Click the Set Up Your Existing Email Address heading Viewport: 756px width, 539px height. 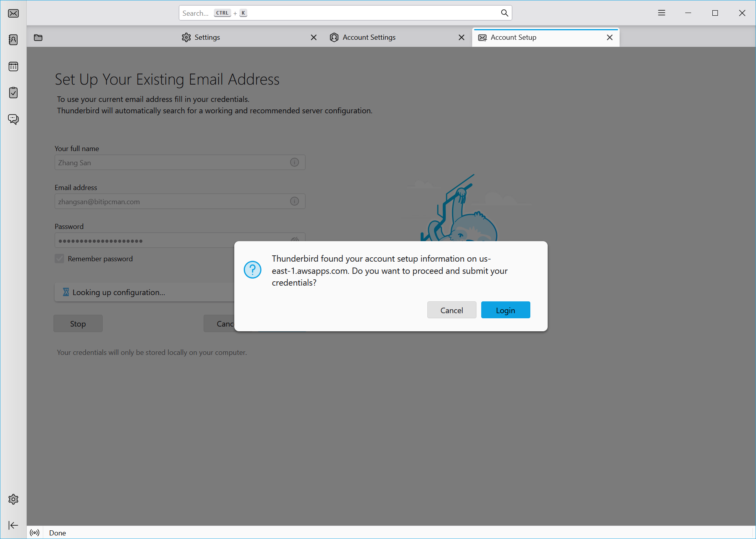point(167,79)
